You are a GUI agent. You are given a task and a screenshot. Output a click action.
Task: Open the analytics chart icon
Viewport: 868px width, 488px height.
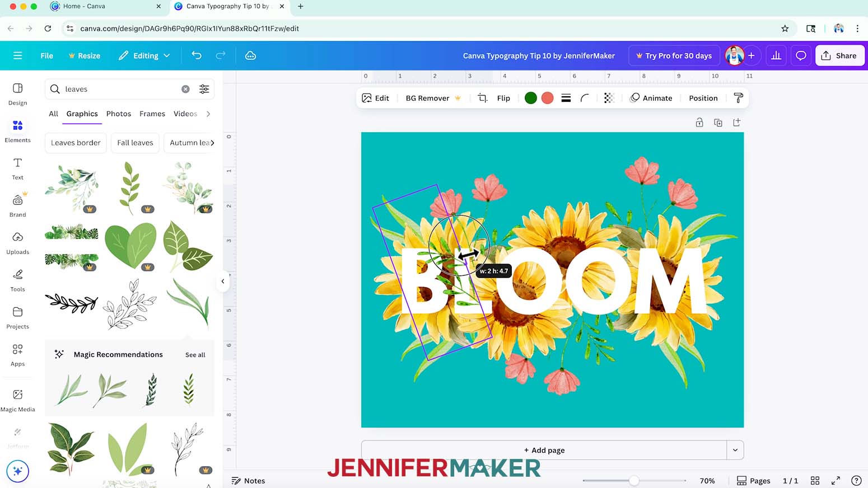click(x=776, y=55)
